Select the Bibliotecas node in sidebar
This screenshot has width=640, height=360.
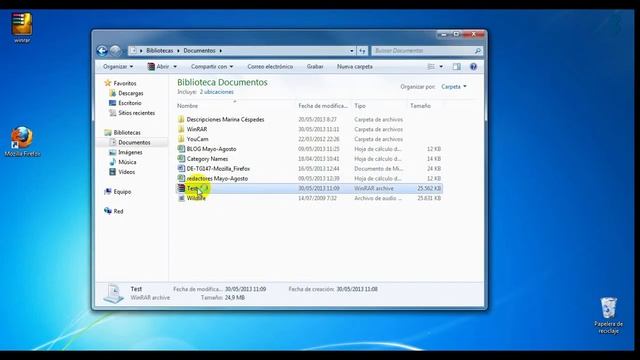pos(127,133)
